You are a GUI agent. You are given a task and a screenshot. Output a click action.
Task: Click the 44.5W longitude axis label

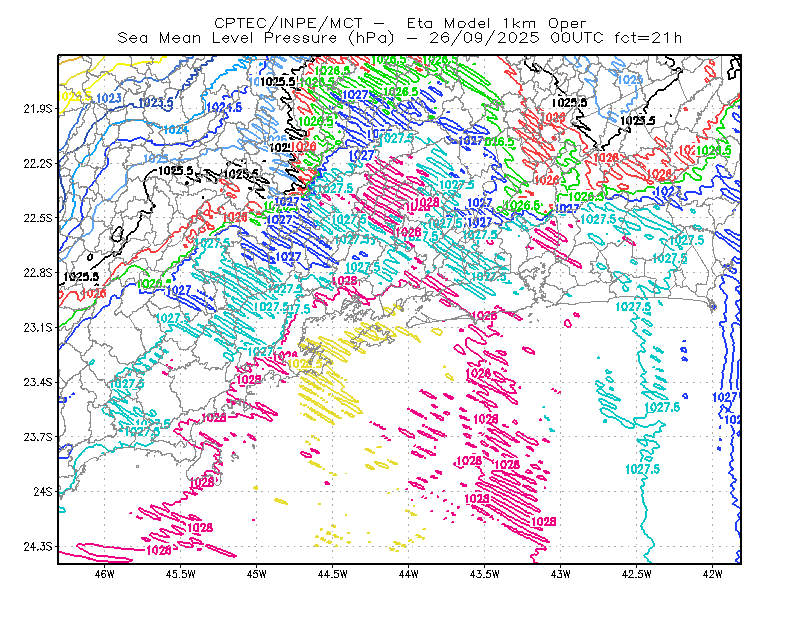[x=333, y=574]
